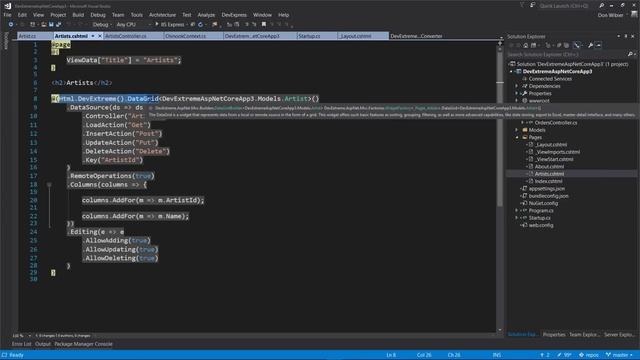Click the Quick Launch search box

click(x=564, y=6)
